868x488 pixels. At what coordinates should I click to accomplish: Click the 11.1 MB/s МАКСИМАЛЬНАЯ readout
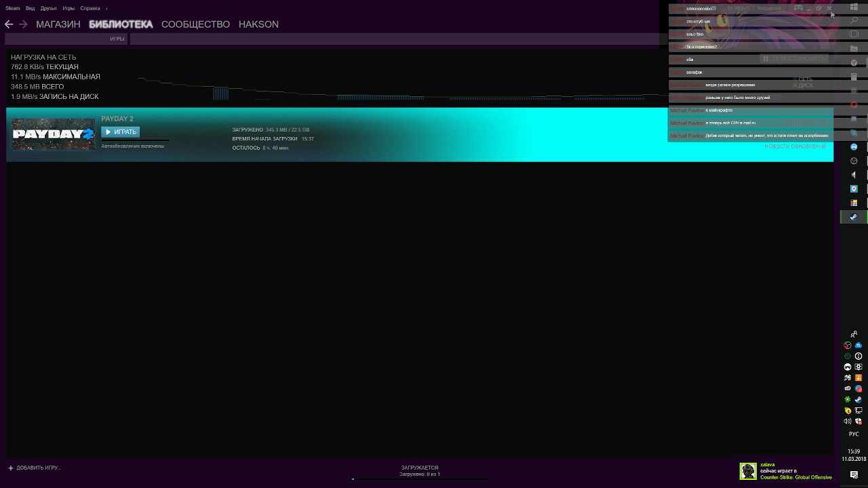[x=56, y=77]
